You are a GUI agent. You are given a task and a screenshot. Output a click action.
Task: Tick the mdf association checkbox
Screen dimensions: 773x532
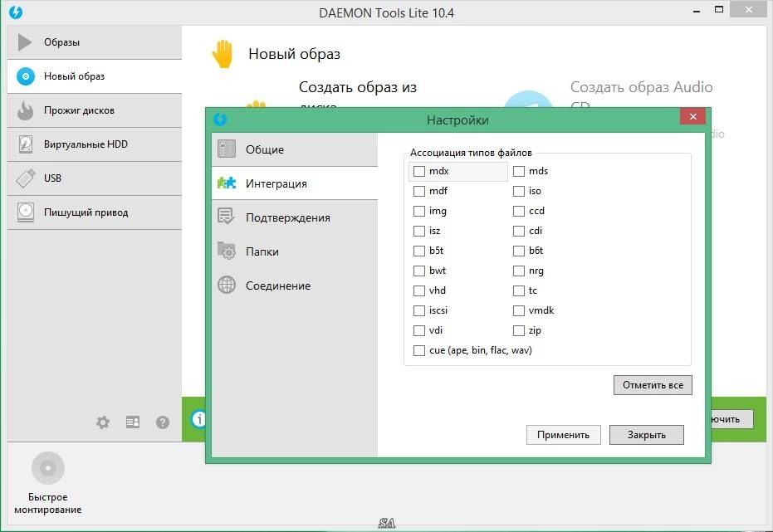click(x=419, y=191)
